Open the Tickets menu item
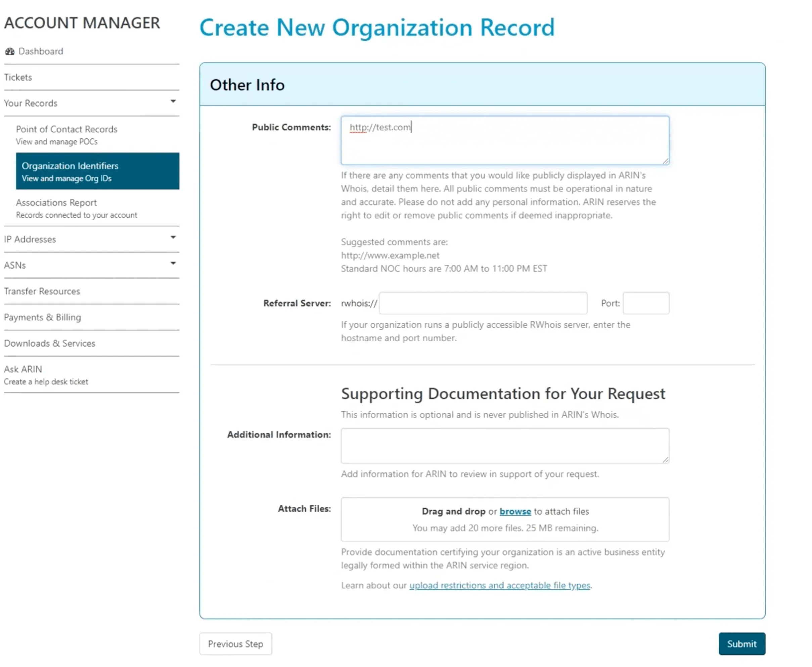 (18, 77)
